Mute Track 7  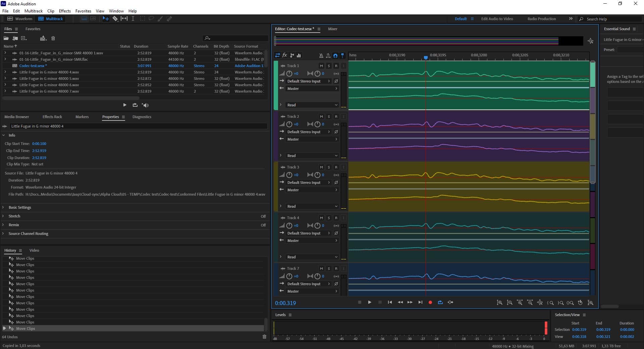[321, 268]
